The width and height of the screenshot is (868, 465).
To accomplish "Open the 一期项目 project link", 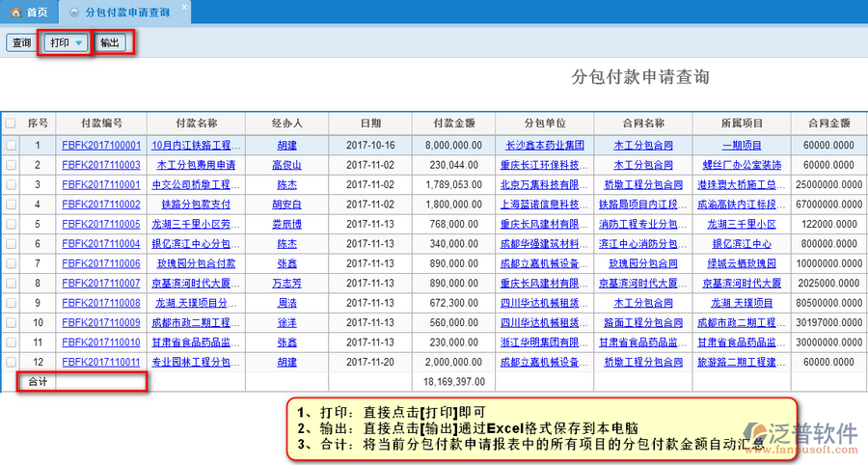I will (x=742, y=145).
